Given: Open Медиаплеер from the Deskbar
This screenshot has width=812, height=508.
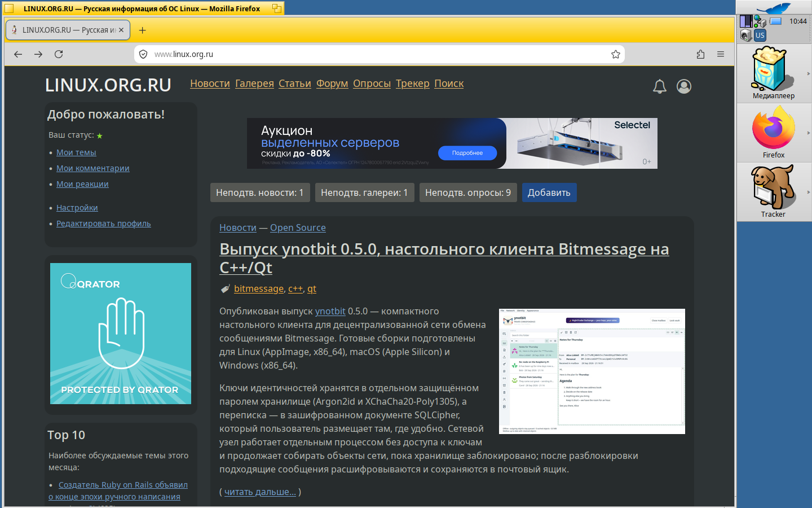Looking at the screenshot, I should point(774,73).
